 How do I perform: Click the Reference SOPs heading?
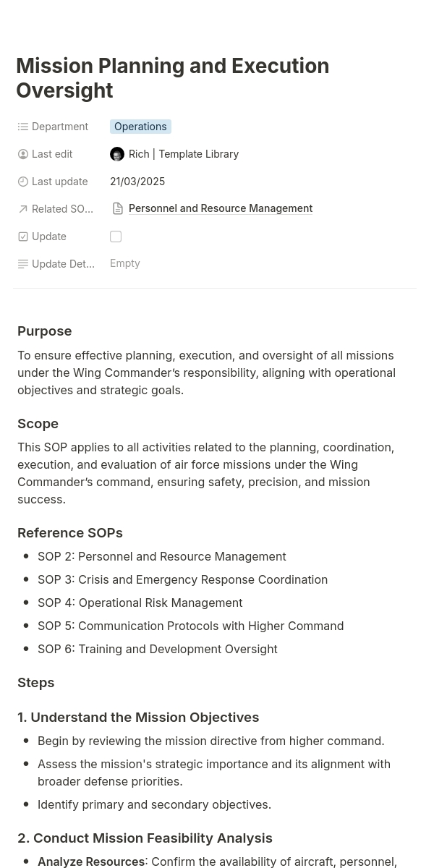click(x=70, y=533)
